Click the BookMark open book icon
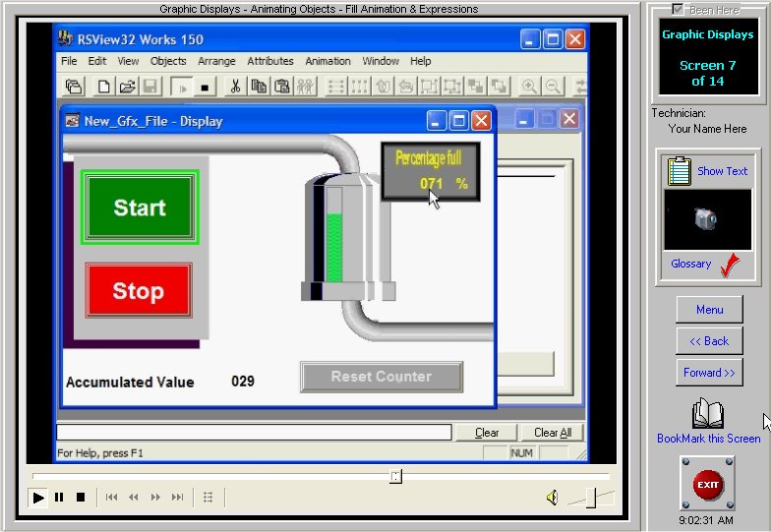 click(708, 413)
